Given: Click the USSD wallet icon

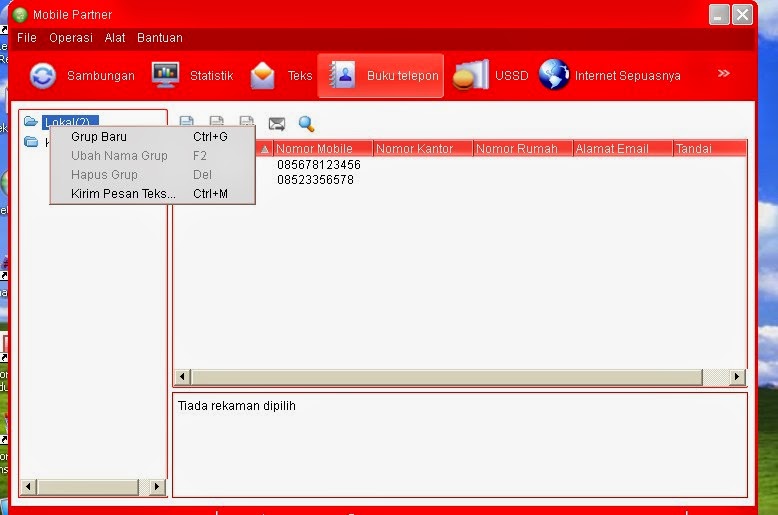Looking at the screenshot, I should tap(470, 75).
